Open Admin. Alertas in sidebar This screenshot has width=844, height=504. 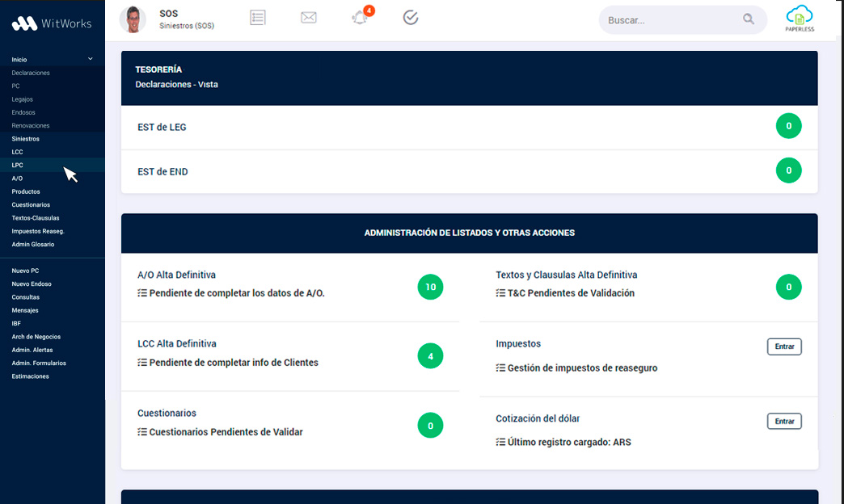click(x=34, y=350)
